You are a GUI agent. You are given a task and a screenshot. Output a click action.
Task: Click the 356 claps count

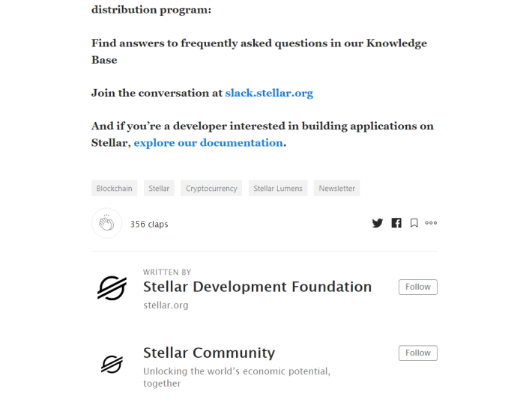click(x=149, y=224)
